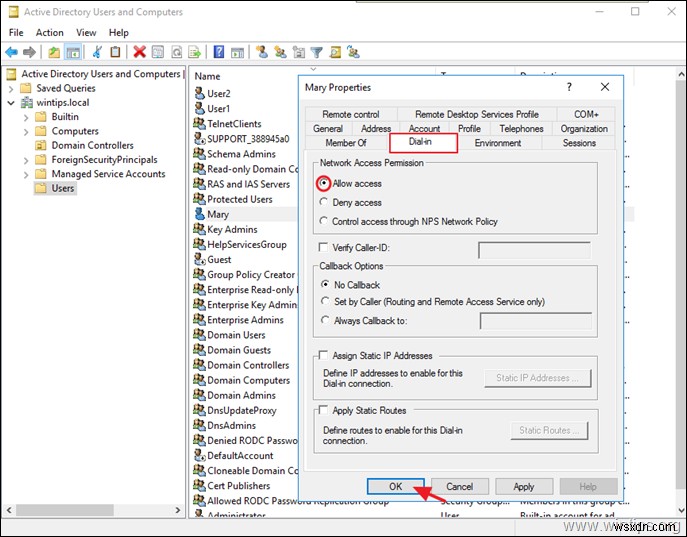Click the Paste clipboard icon
The image size is (687, 537).
click(115, 52)
